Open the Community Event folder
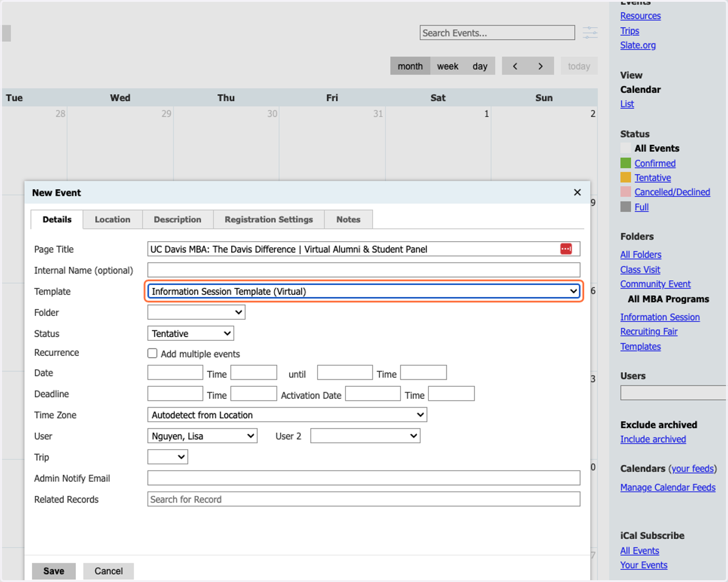This screenshot has height=582, width=728. (655, 284)
